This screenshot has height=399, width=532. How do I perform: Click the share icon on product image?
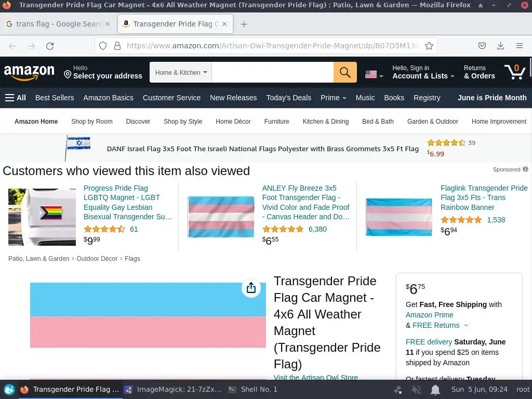tap(251, 288)
